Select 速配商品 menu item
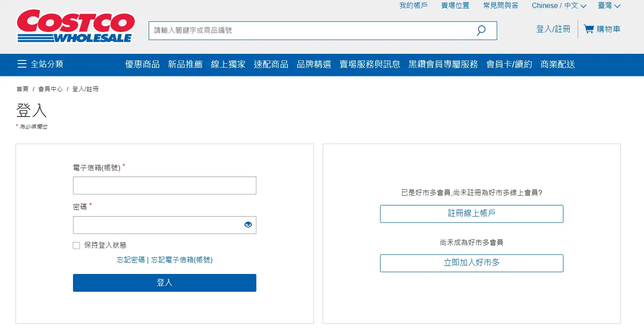 (271, 64)
